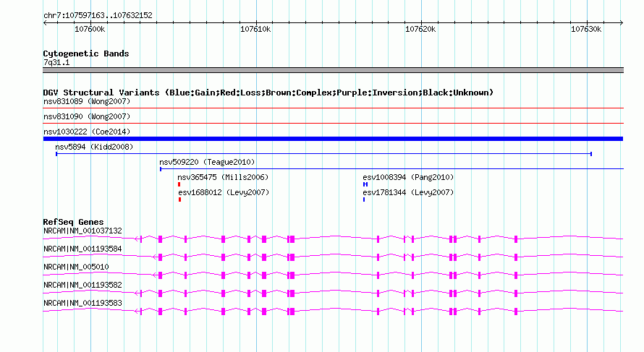Screen dimensions: 644x352
Task: Click the left arrow of the ruler
Action: pos(45,22)
